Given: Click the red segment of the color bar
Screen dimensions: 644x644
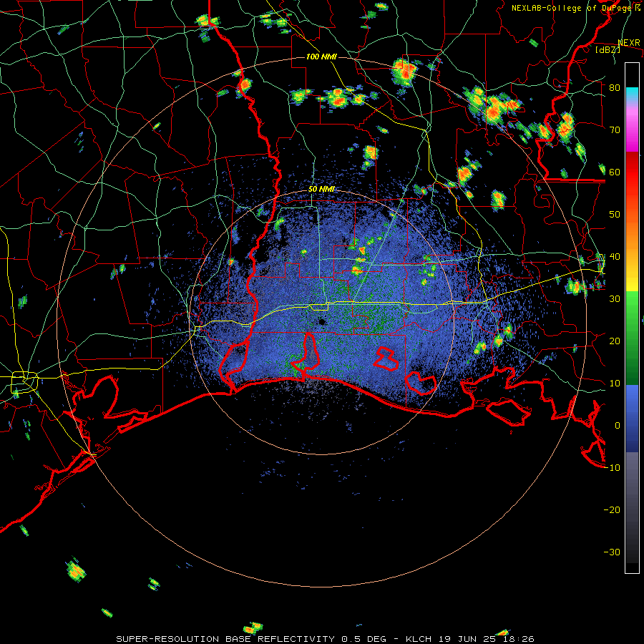Looking at the screenshot, I should point(632,172).
